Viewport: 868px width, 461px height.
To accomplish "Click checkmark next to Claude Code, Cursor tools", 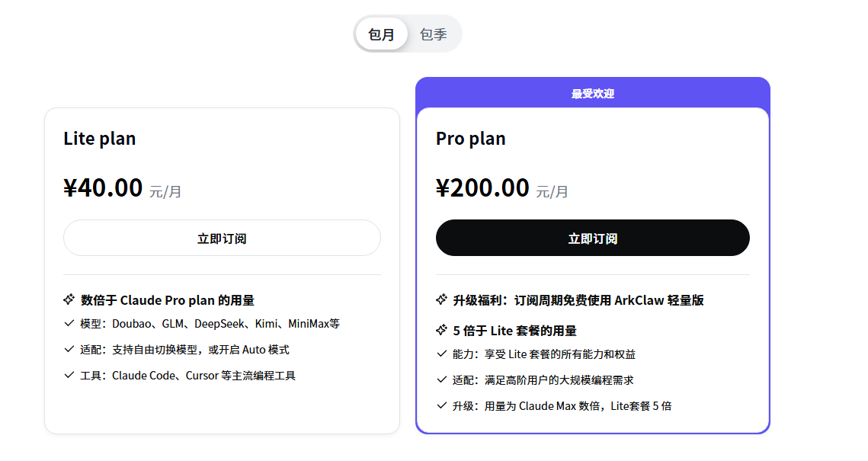I will click(x=69, y=375).
